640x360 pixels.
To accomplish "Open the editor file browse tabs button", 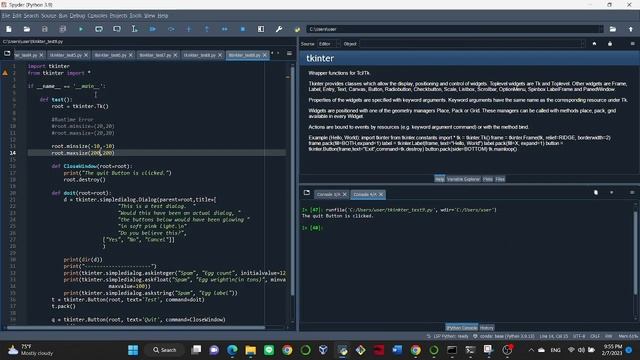I will pos(7,53).
